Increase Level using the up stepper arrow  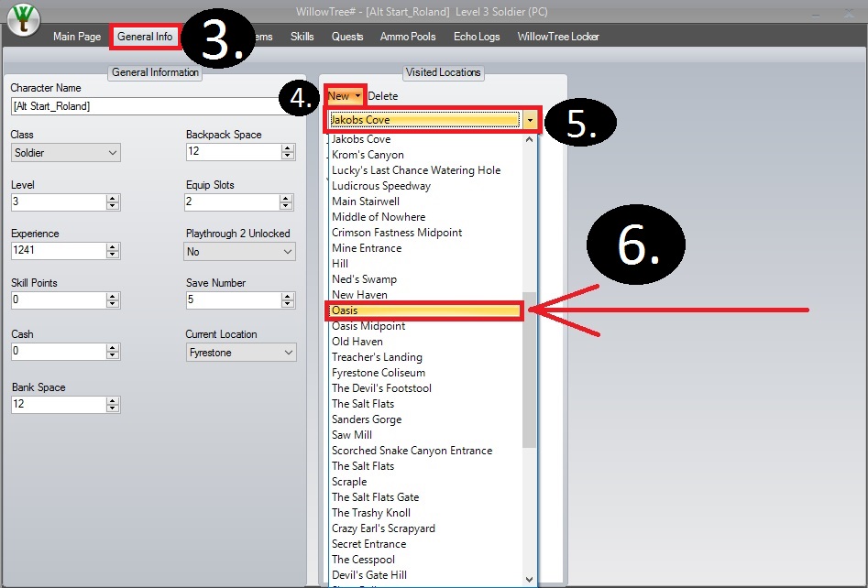[x=113, y=198]
